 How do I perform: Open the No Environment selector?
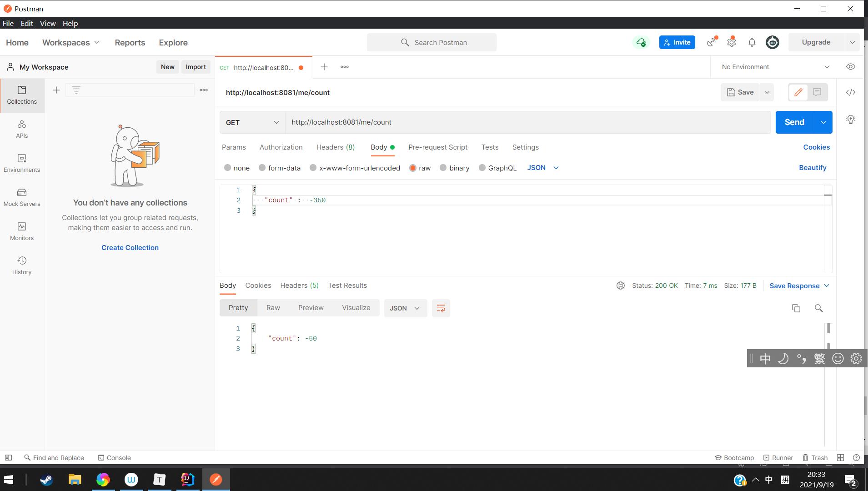point(776,67)
